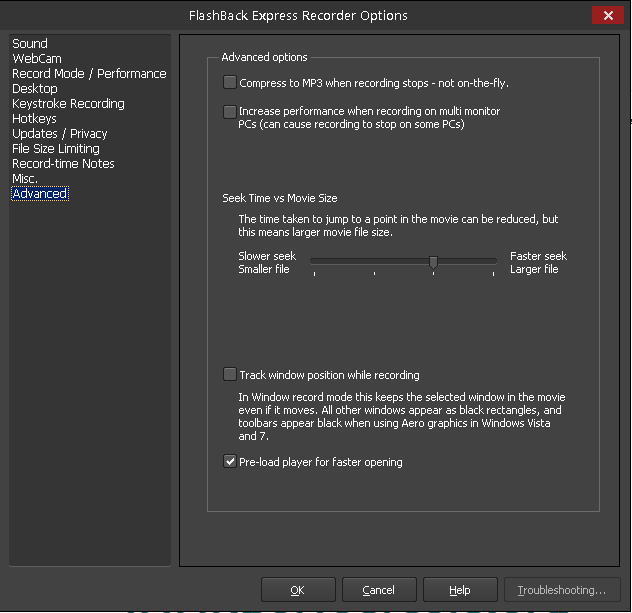Select Record-time Notes category
Image resolution: width=632 pixels, height=613 pixels.
63,163
